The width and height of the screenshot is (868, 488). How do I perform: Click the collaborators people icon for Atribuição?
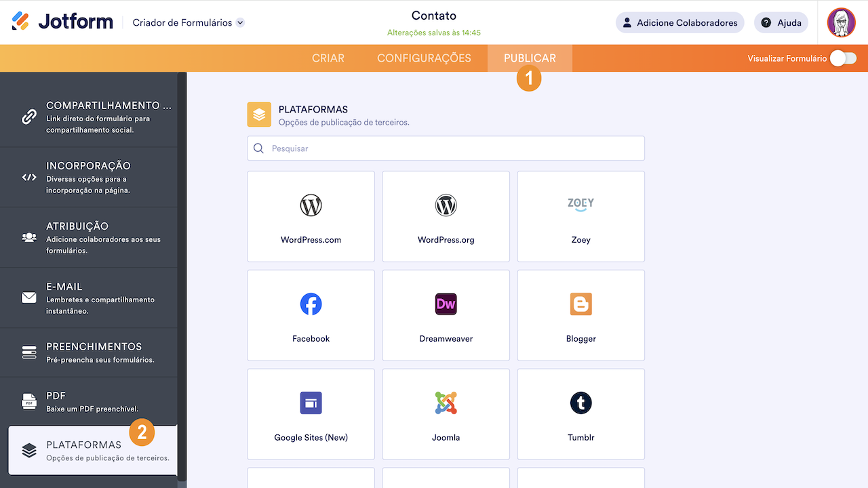click(29, 237)
